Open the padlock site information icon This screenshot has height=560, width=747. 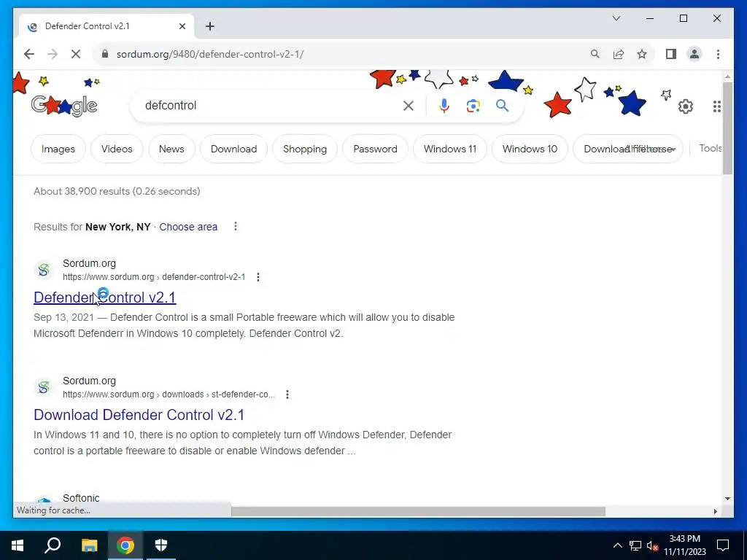pos(105,54)
